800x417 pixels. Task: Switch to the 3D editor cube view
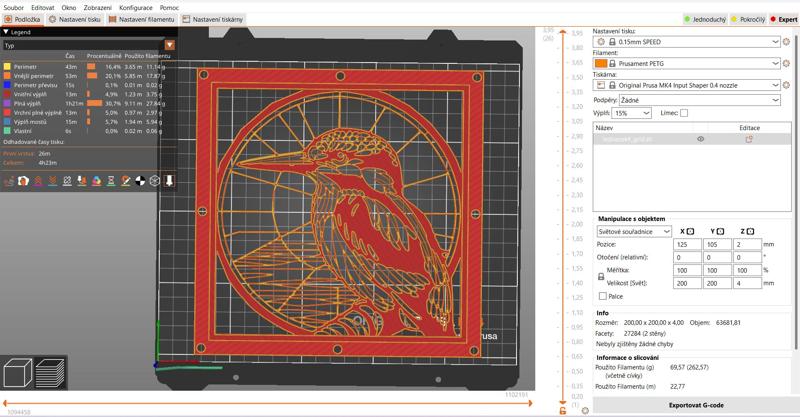(17, 373)
